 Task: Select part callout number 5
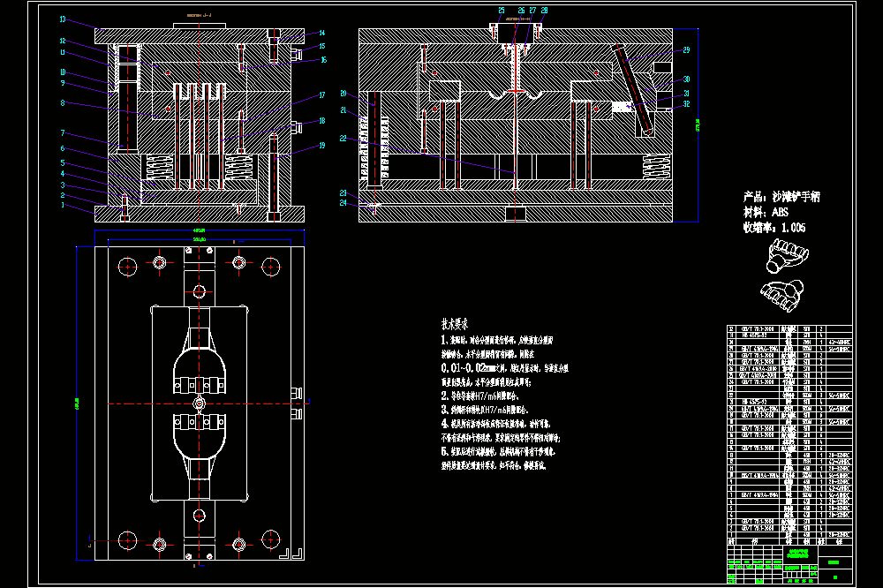[x=63, y=162]
